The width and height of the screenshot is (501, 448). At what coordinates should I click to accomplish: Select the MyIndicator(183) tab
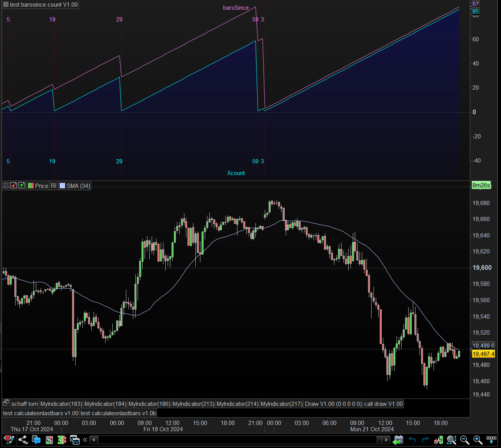point(61,404)
